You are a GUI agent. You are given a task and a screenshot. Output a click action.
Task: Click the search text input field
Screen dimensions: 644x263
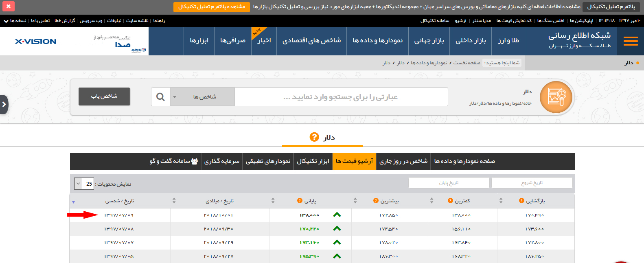point(341,97)
